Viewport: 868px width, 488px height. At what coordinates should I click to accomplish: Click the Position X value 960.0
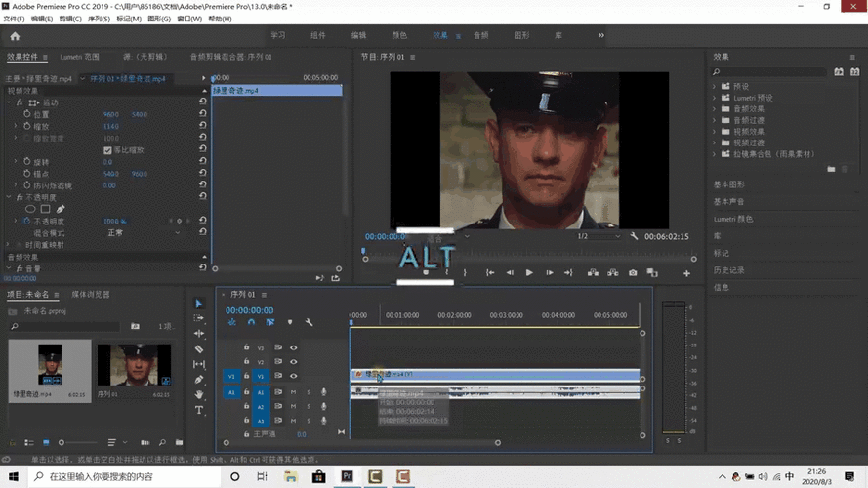point(110,114)
